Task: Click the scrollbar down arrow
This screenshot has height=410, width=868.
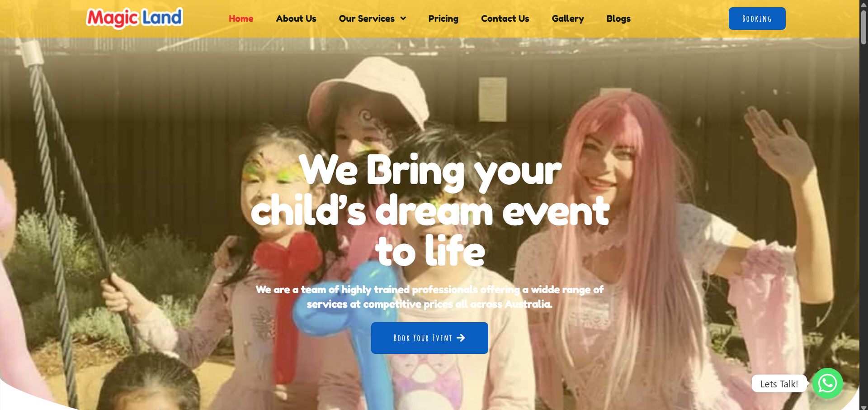Action: click(863, 406)
